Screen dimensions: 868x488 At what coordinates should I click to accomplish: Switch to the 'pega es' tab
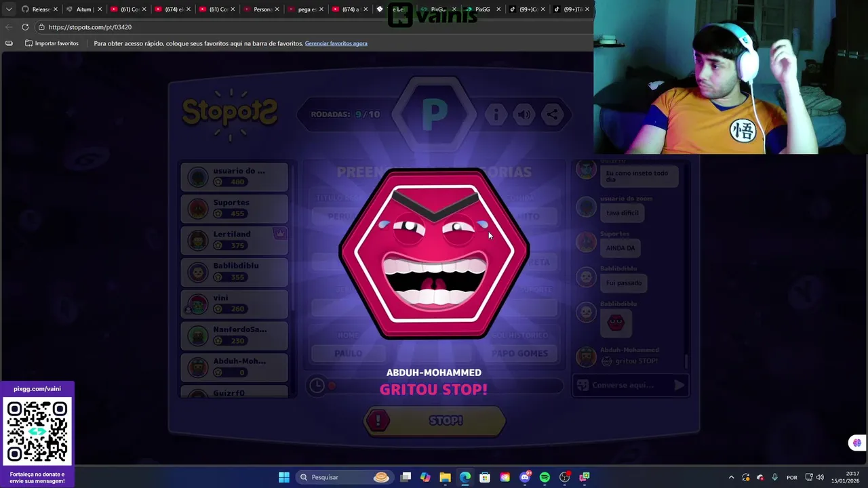[307, 9]
